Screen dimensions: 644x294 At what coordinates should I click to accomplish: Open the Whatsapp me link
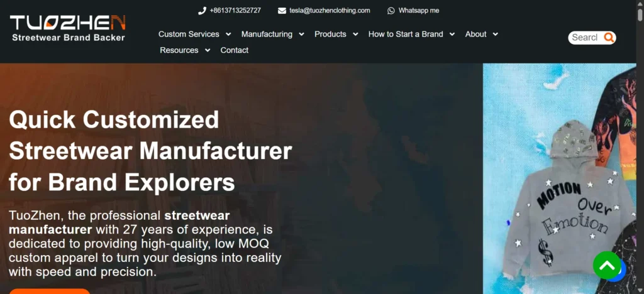[x=418, y=11]
